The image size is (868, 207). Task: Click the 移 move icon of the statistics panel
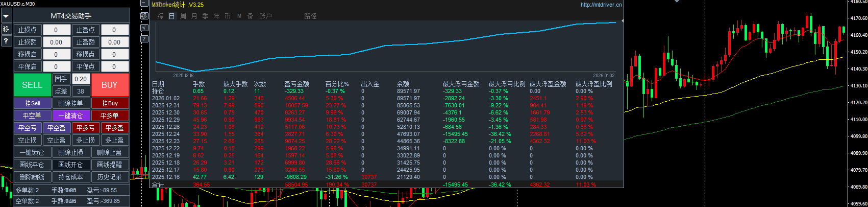[144, 16]
